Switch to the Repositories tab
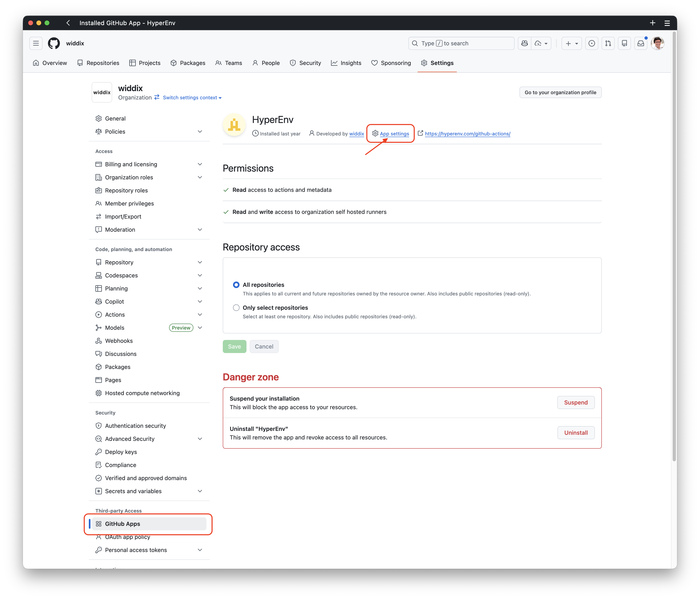The height and width of the screenshot is (599, 700). [98, 63]
